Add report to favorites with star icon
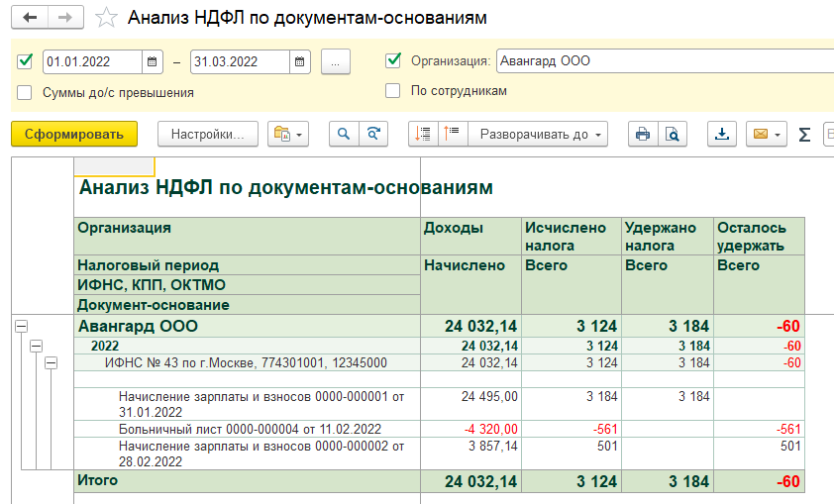The width and height of the screenshot is (834, 504). (104, 18)
